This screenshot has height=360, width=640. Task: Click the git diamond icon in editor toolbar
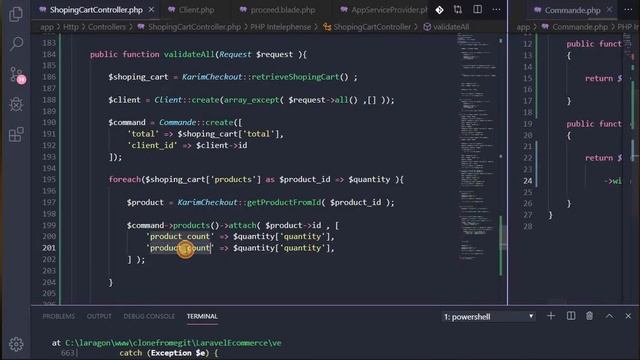pyautogui.click(x=439, y=10)
